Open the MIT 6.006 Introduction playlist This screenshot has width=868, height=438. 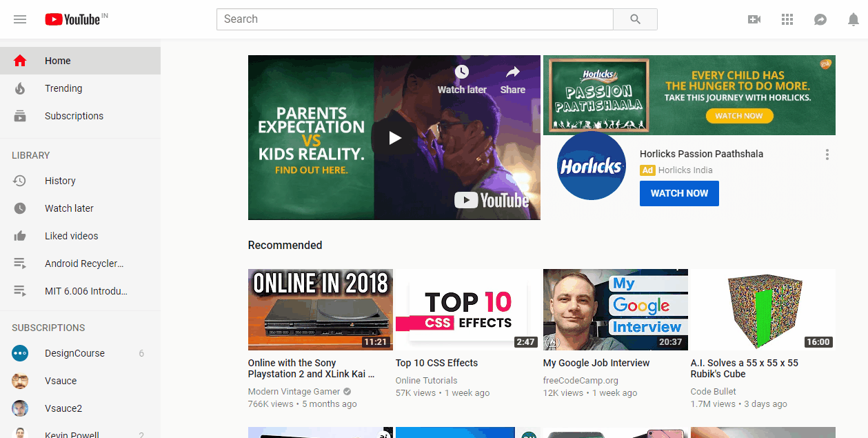tap(80, 291)
